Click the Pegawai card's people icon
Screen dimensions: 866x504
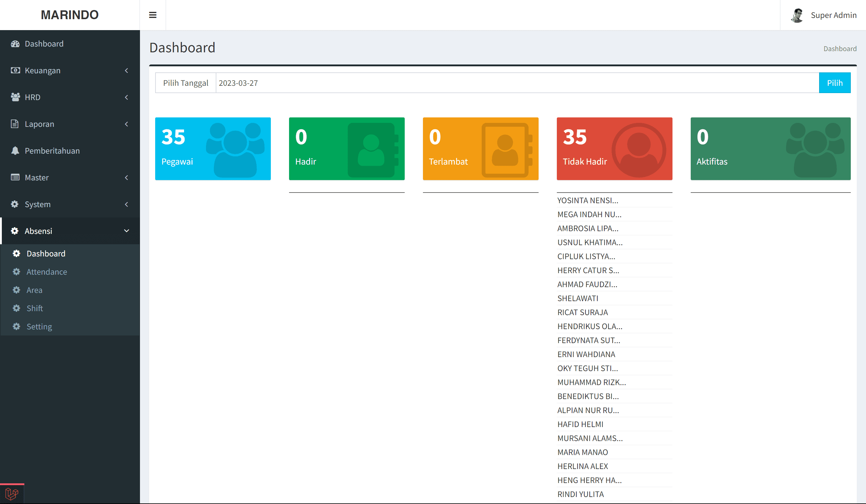click(235, 150)
